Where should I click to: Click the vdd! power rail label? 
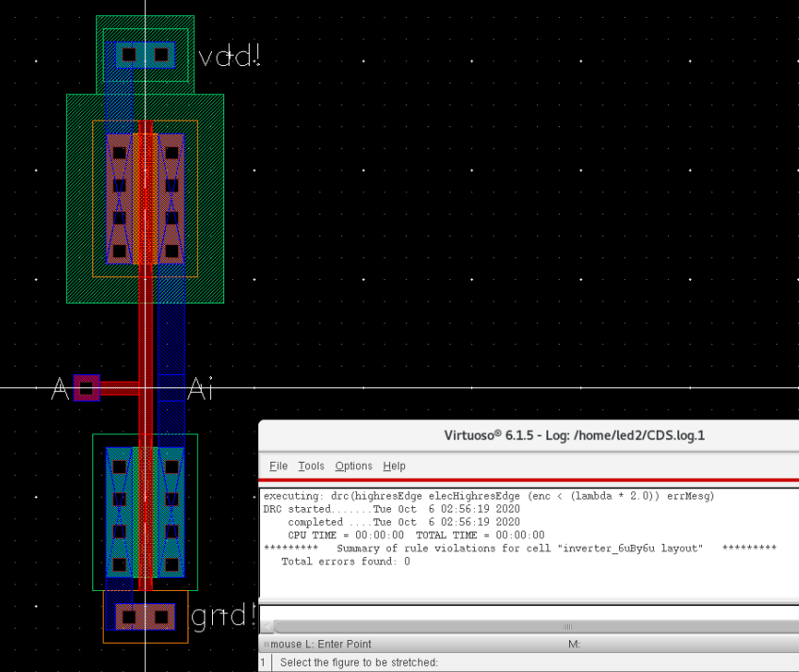click(x=229, y=57)
